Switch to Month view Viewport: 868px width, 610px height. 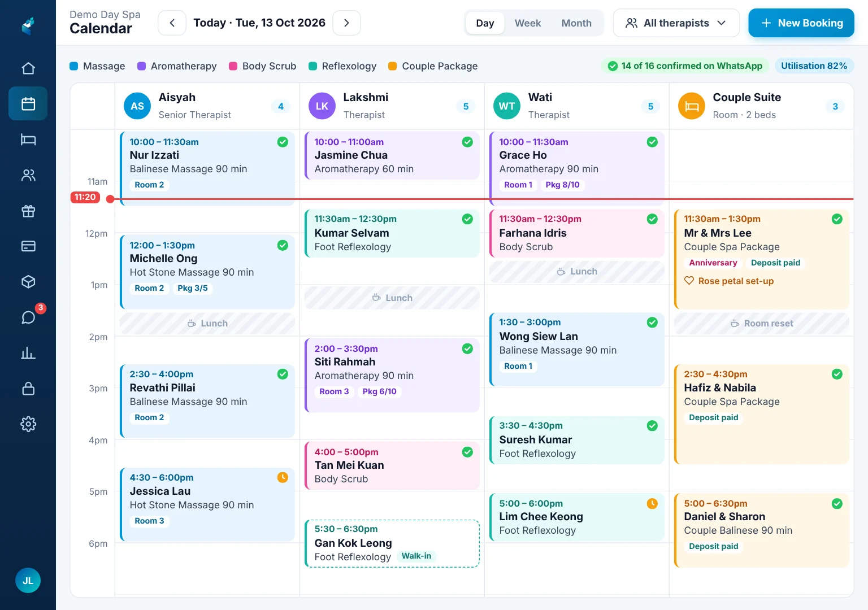pyautogui.click(x=576, y=23)
